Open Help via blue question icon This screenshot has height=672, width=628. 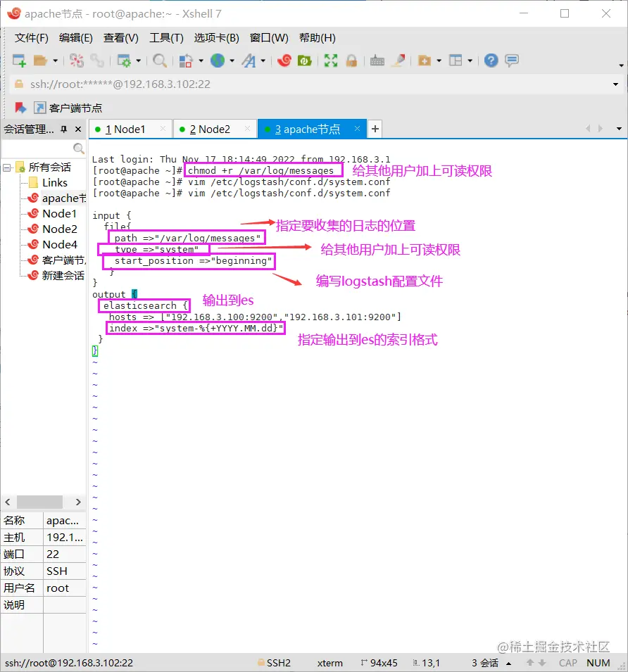pos(491,61)
